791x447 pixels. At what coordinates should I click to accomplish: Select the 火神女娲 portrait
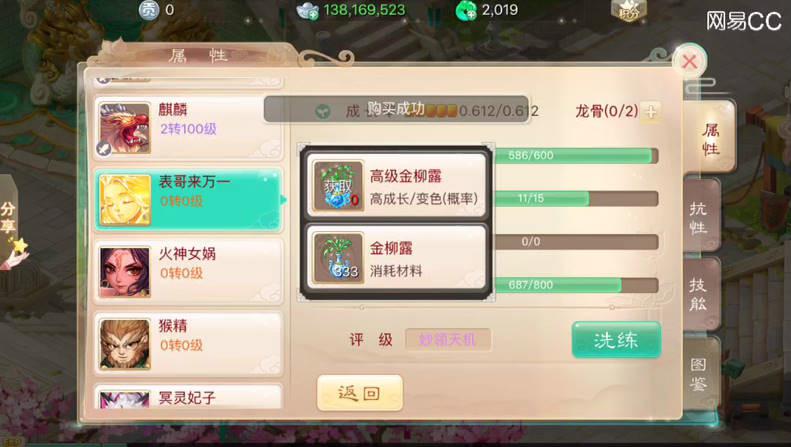tap(125, 272)
